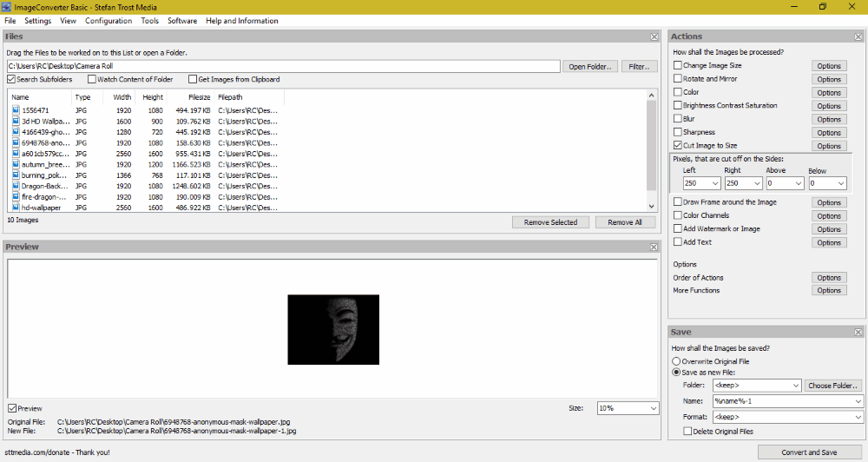Image resolution: width=868 pixels, height=462 pixels.
Task: Close the Actions panel with its X icon
Action: point(858,36)
